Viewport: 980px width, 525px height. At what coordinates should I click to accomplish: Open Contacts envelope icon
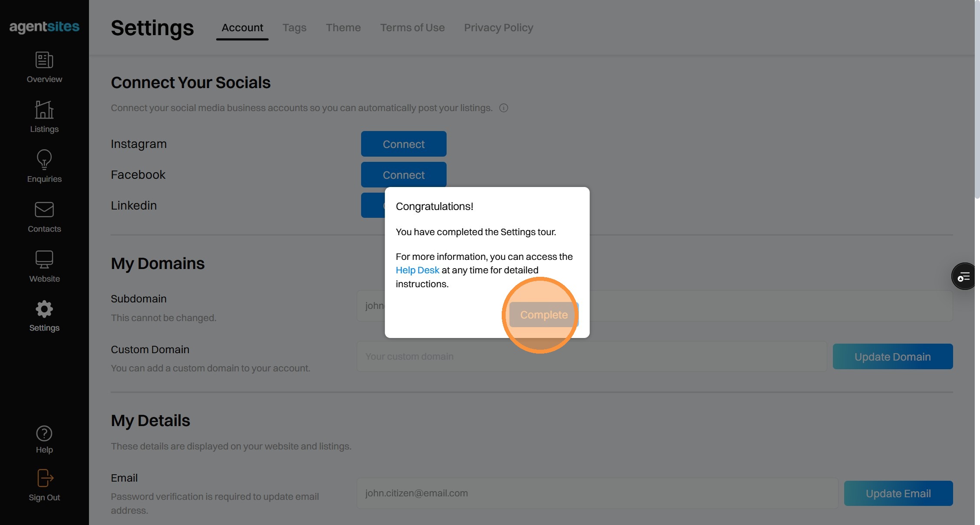click(44, 210)
